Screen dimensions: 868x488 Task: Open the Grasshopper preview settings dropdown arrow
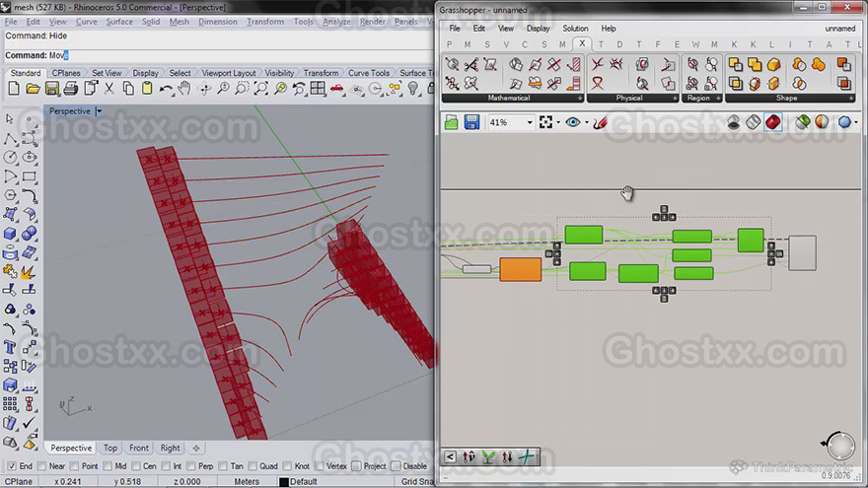coord(856,122)
